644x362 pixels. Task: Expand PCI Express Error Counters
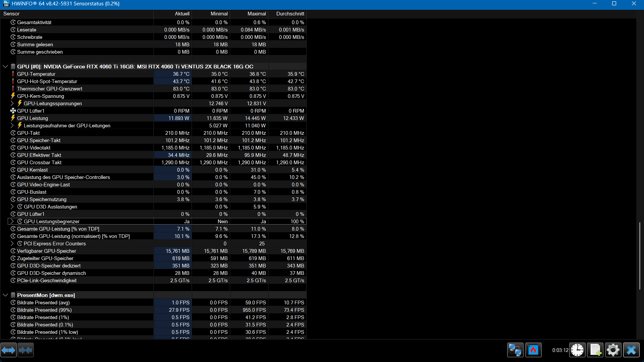click(12, 243)
